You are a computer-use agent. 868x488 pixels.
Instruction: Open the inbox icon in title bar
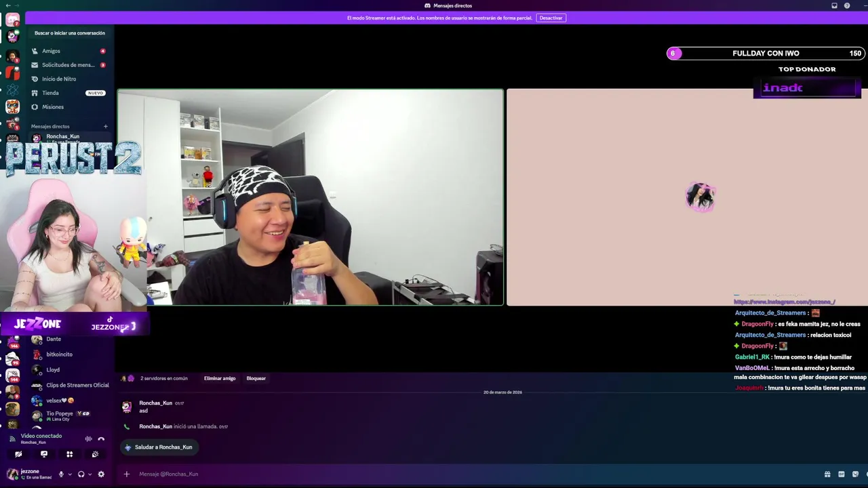[x=834, y=5]
